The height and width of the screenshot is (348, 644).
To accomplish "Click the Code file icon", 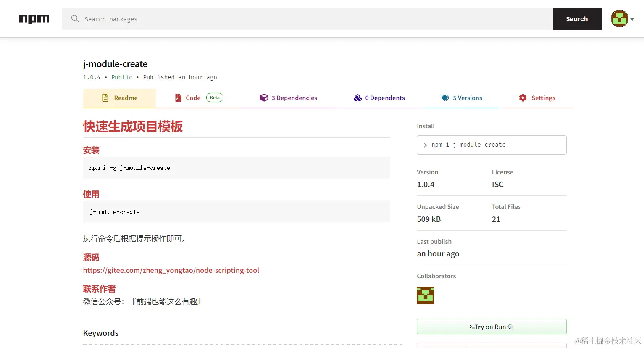I will tap(178, 98).
